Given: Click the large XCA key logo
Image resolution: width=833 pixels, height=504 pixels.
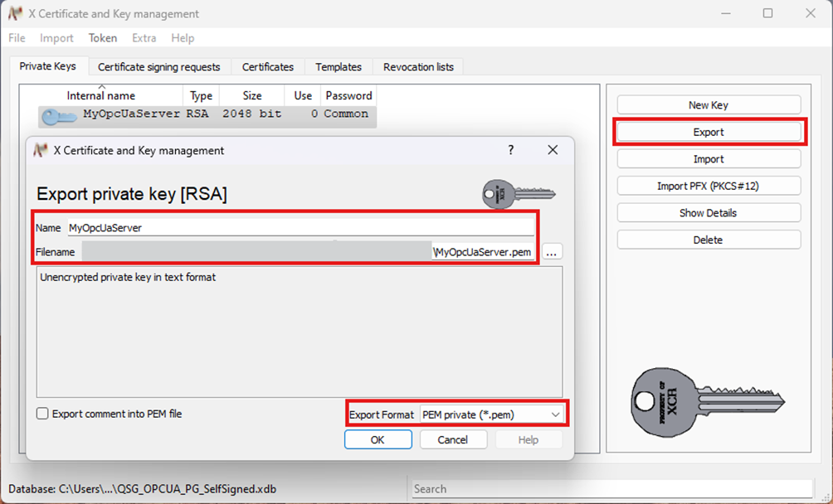Looking at the screenshot, I should (x=707, y=404).
